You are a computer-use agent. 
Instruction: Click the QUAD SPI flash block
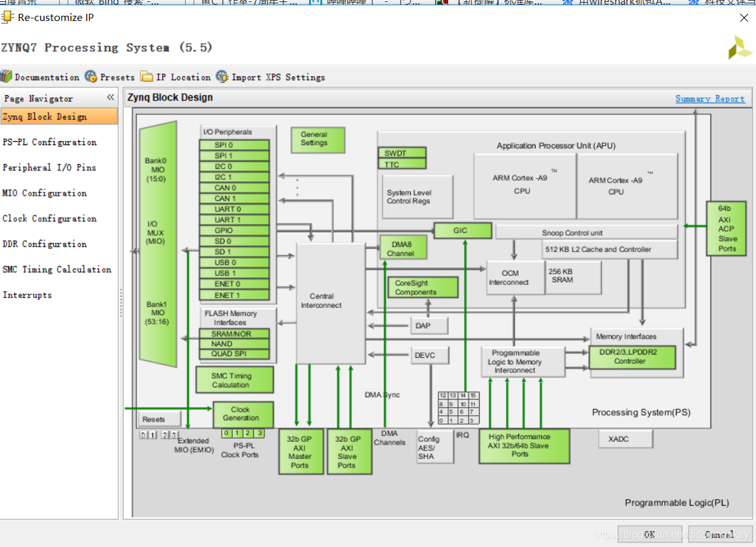pyautogui.click(x=234, y=353)
